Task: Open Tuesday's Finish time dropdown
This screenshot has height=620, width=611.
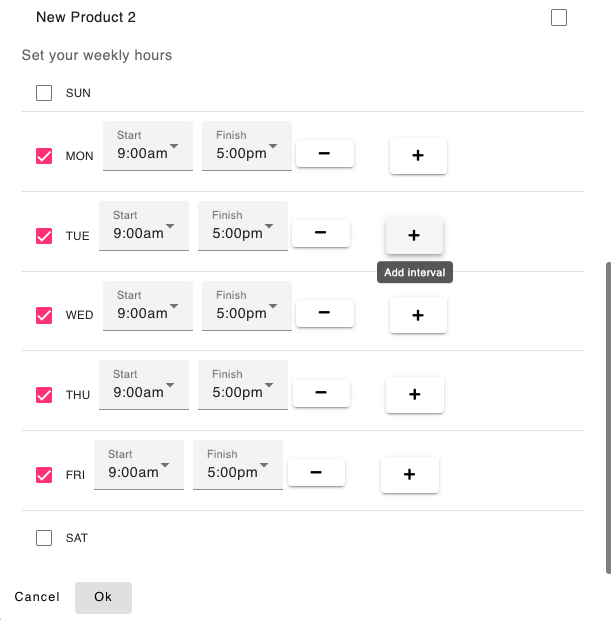Action: point(243,226)
